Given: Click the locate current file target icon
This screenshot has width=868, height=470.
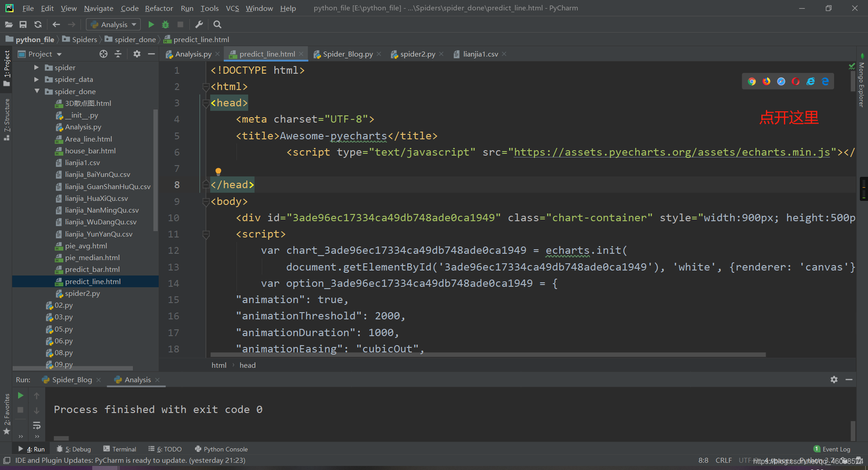Looking at the screenshot, I should tap(104, 54).
